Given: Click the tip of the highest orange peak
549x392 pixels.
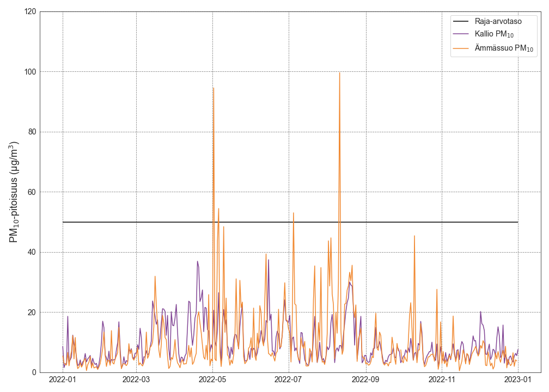Looking at the screenshot, I should 339,72.
